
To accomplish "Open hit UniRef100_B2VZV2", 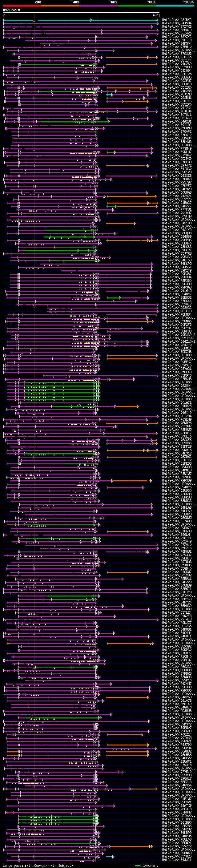I will coord(177,37).
